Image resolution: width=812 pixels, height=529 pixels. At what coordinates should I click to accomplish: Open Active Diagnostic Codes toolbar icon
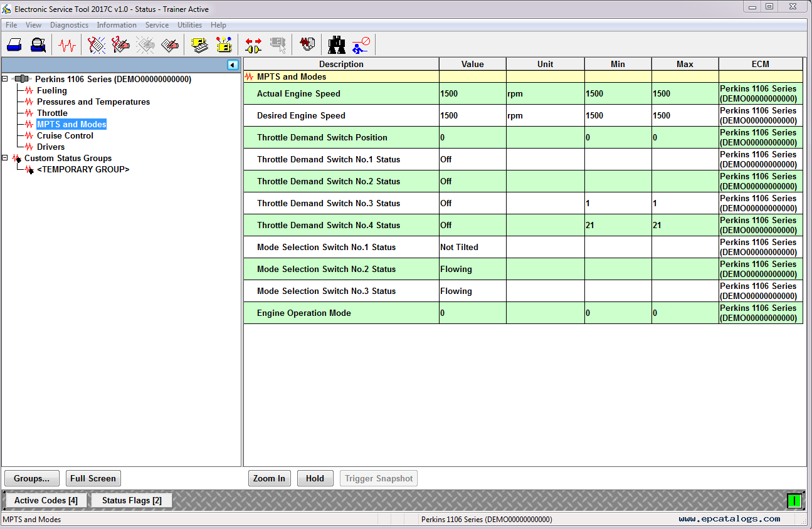tap(97, 45)
